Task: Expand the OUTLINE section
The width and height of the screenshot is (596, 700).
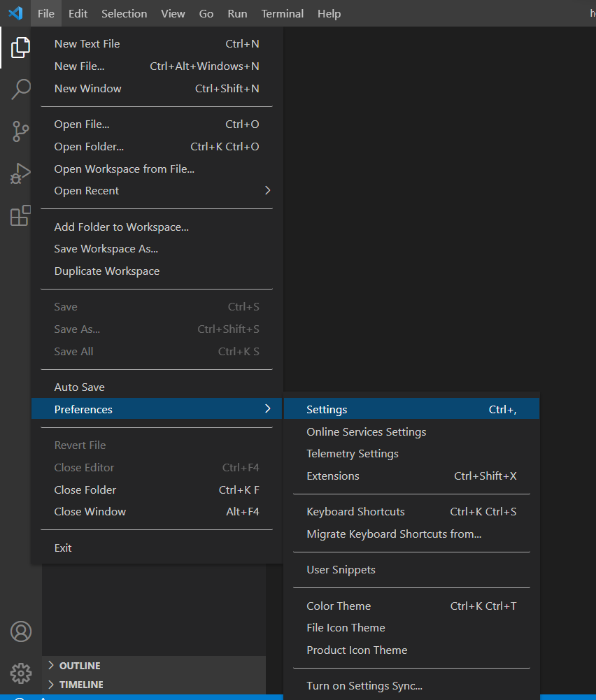Action: 79,666
